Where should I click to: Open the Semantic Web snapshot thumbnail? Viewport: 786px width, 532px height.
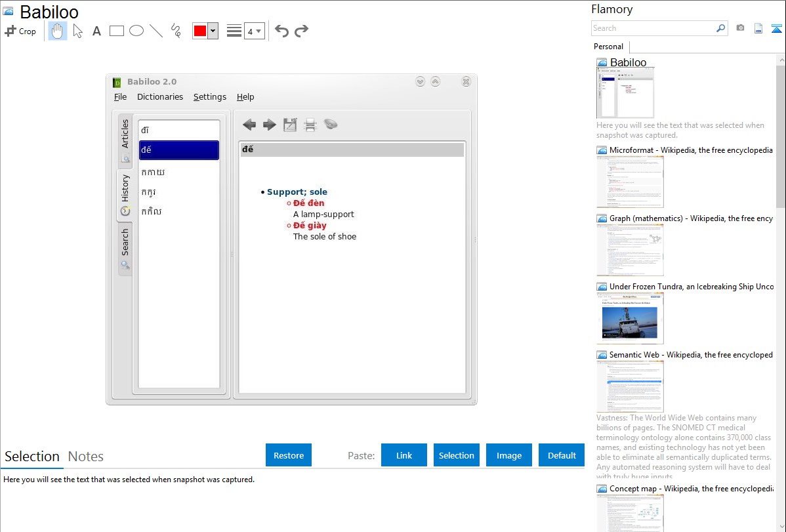click(x=630, y=386)
